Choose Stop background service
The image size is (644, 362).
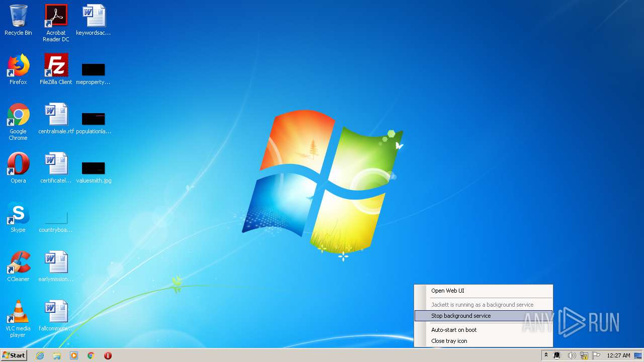tap(484, 316)
